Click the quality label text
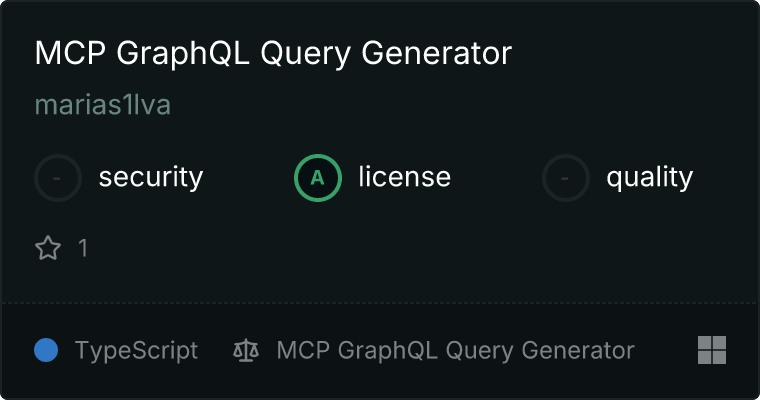The image size is (760, 400). (x=649, y=178)
